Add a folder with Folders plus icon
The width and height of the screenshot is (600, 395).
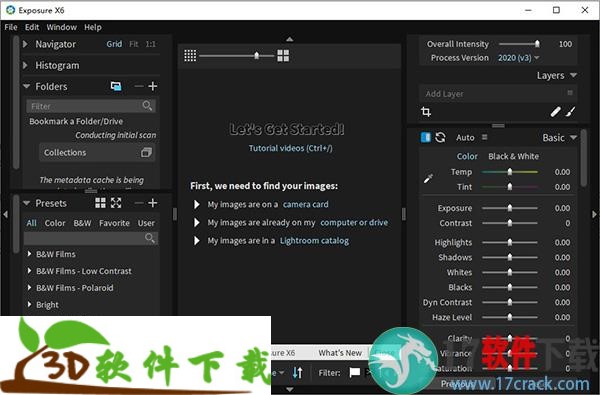(153, 86)
